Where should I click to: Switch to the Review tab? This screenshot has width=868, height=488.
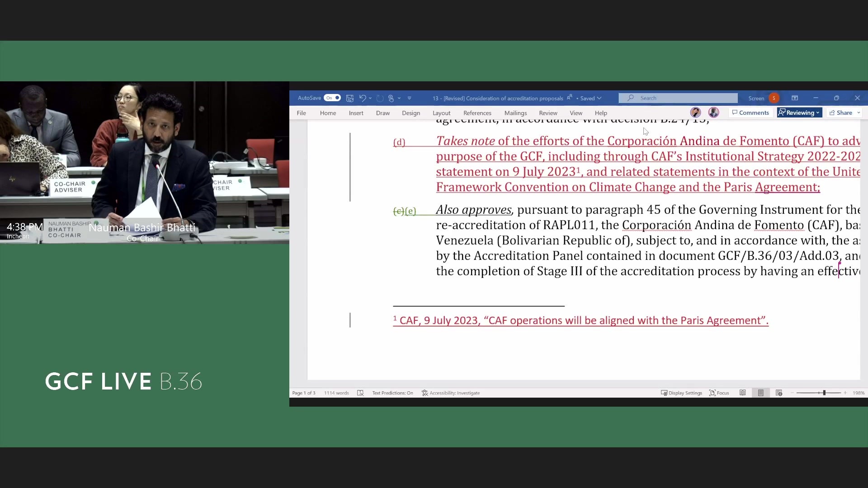pos(548,113)
